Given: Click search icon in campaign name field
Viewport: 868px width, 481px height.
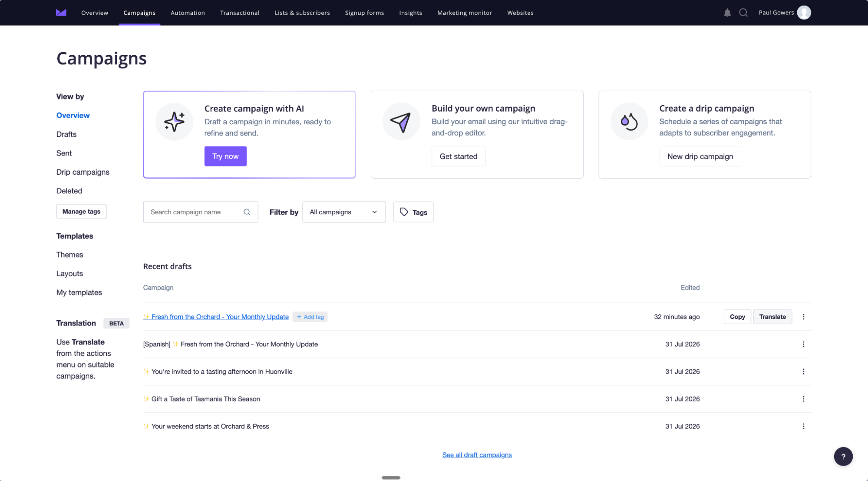Looking at the screenshot, I should (247, 212).
